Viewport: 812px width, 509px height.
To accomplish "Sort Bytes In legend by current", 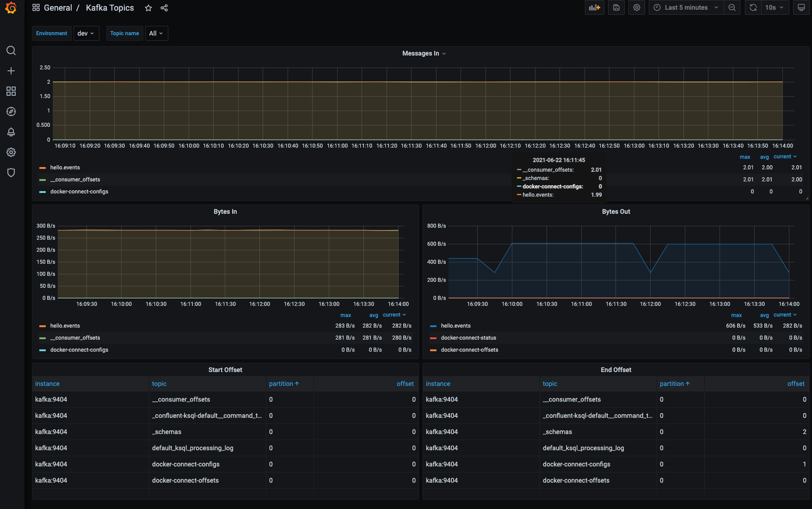I will point(394,315).
